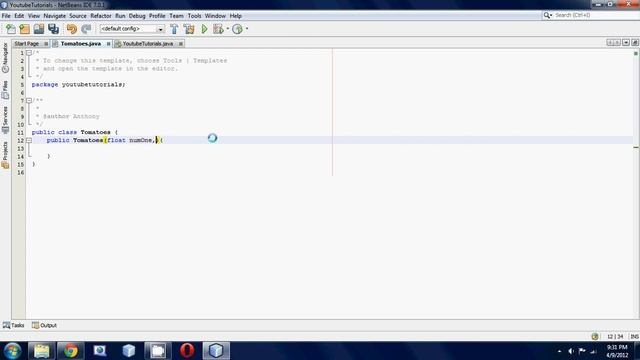
Task: Click the Clean and Build icon
Action: pyautogui.click(x=189, y=29)
